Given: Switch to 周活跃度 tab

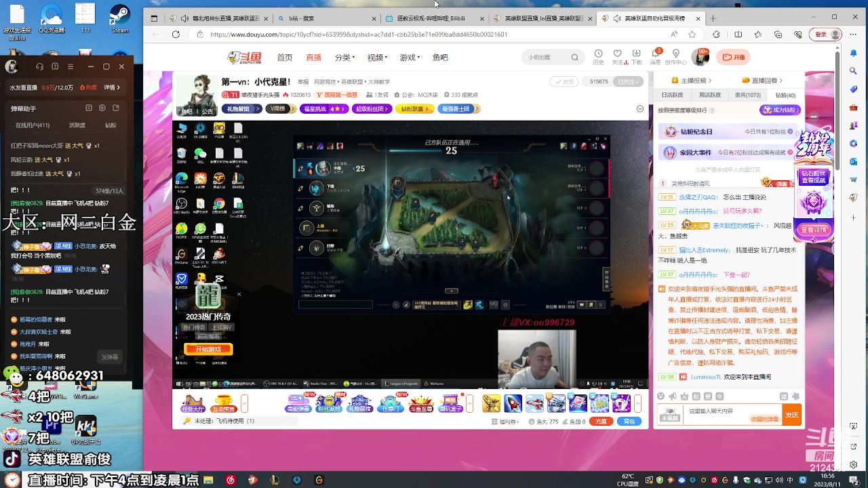Looking at the screenshot, I should point(709,95).
